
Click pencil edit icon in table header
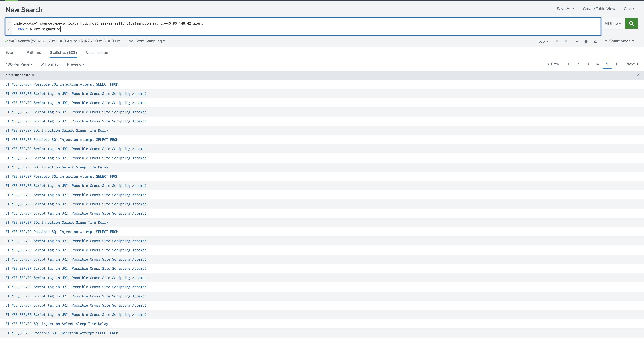[638, 75]
